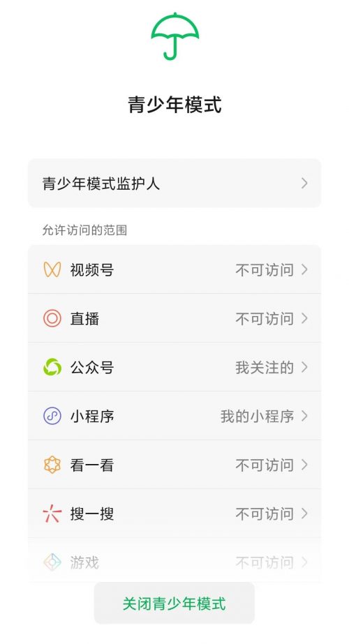
Task: Open the chevron beside 我的小程序
Action: click(304, 416)
